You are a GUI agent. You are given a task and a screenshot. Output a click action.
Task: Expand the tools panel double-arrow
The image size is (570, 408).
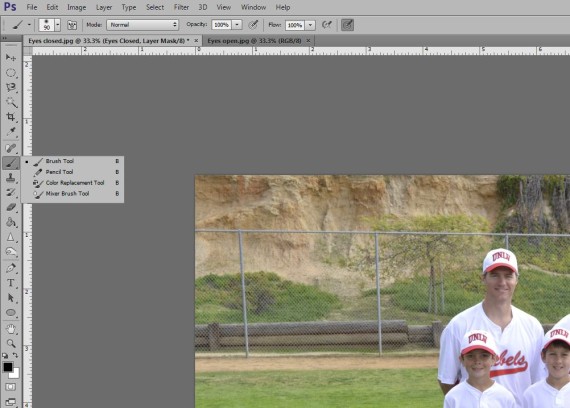coord(4,38)
